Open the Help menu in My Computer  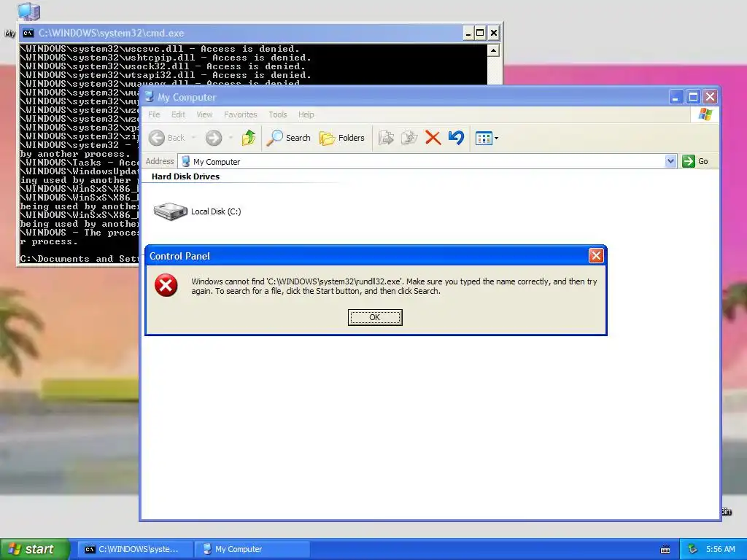[306, 114]
